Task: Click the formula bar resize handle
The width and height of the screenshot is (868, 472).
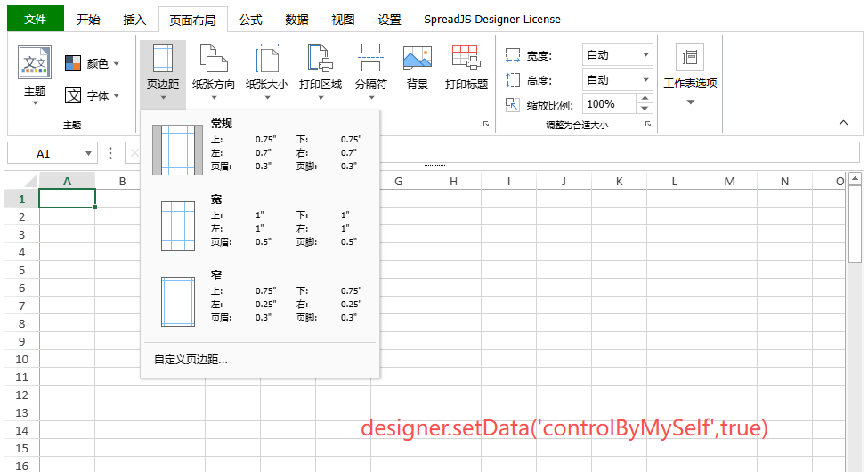Action: (x=434, y=166)
